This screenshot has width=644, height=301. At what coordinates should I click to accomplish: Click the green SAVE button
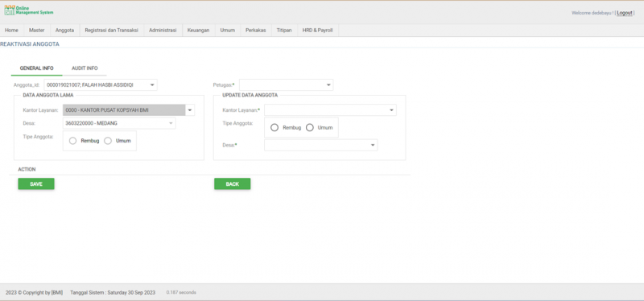tap(36, 184)
